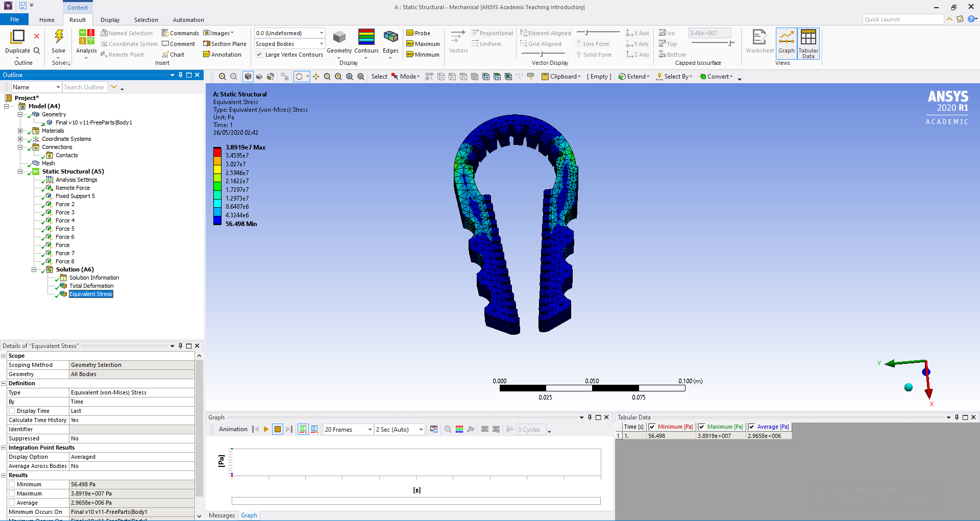Uncheck the Minimum [Pa] column checkbox

652,427
